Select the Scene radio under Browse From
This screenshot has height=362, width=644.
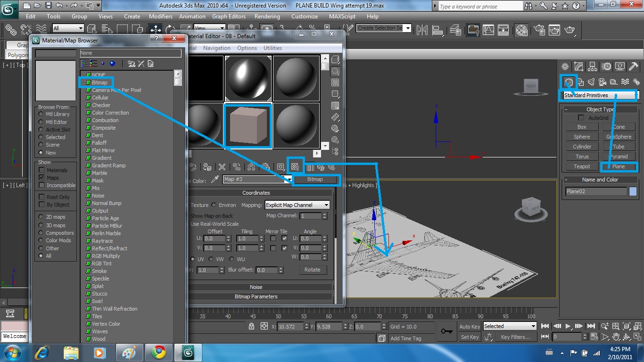pyautogui.click(x=41, y=145)
